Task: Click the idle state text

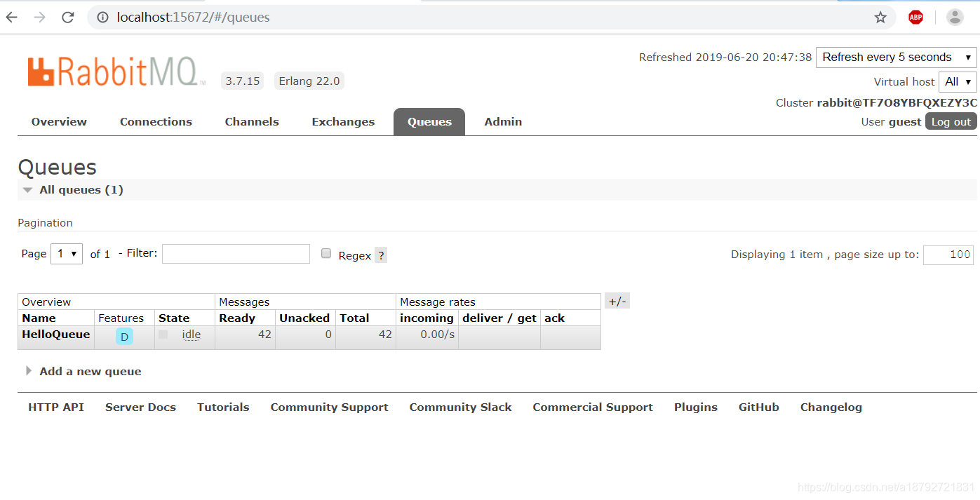Action: point(192,335)
